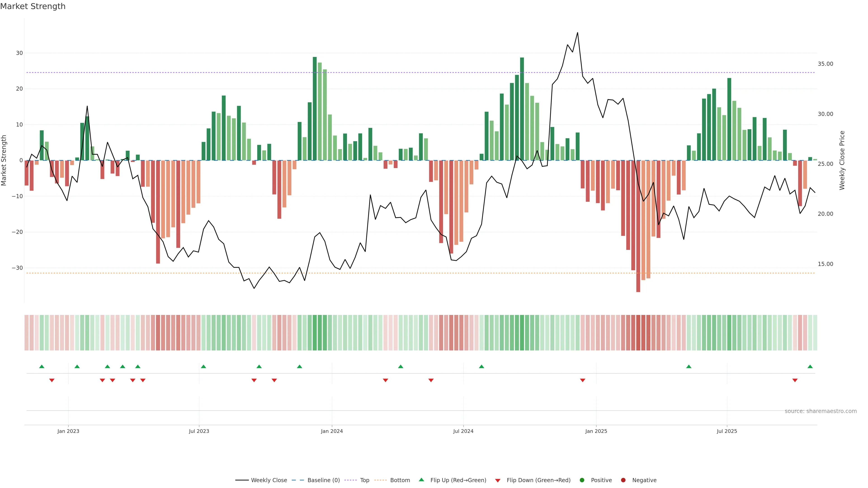Select flip-up triangle marker just after Jul 2023
868x488 pixels.
coord(203,366)
